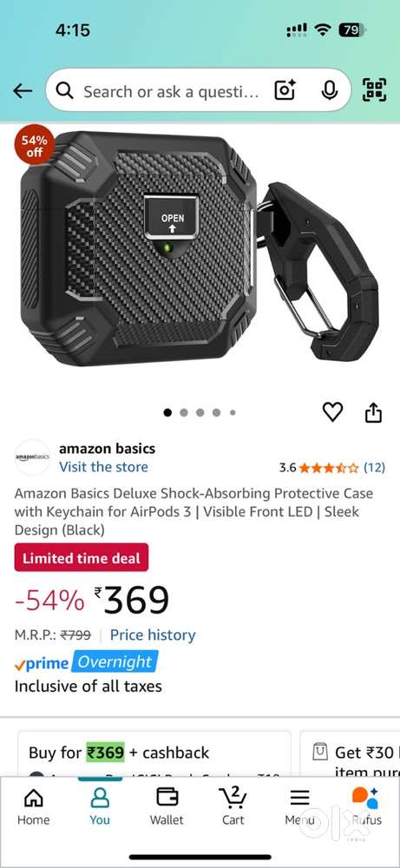Select the You account tab
Viewport: 400px width, 868px height.
click(100, 806)
